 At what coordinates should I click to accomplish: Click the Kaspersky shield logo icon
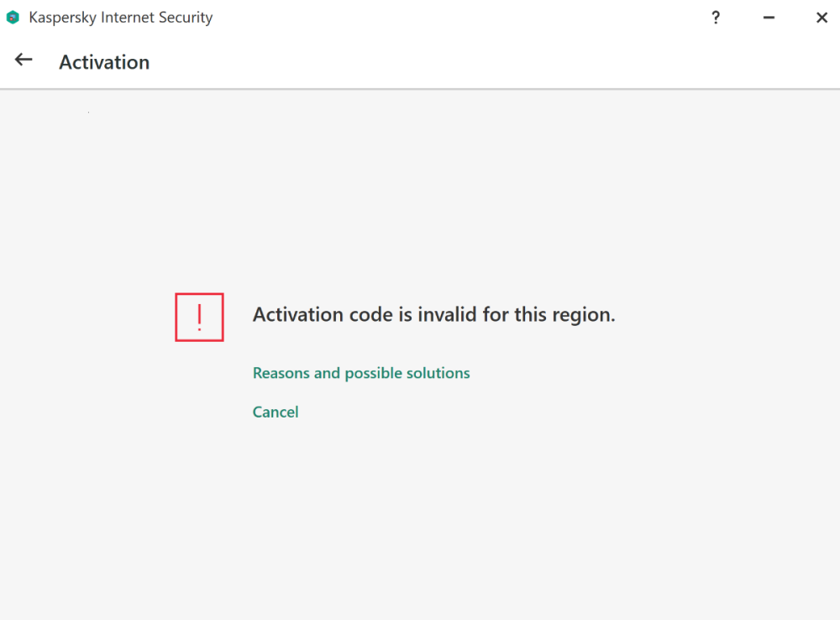click(x=13, y=18)
